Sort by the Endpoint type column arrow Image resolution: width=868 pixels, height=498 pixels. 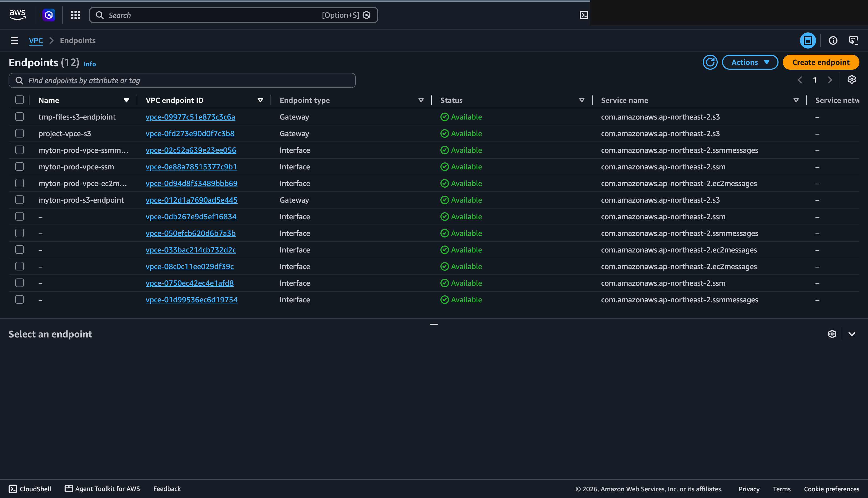tap(421, 100)
